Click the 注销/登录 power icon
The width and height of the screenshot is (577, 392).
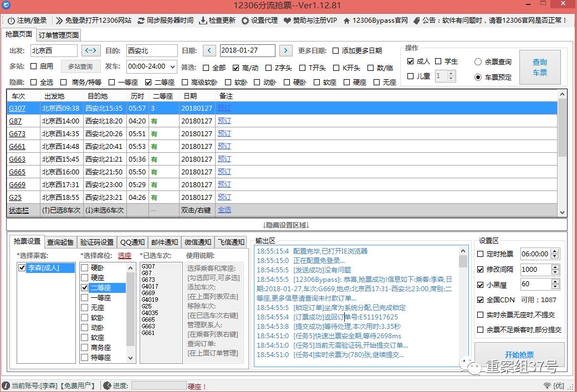pyautogui.click(x=10, y=20)
